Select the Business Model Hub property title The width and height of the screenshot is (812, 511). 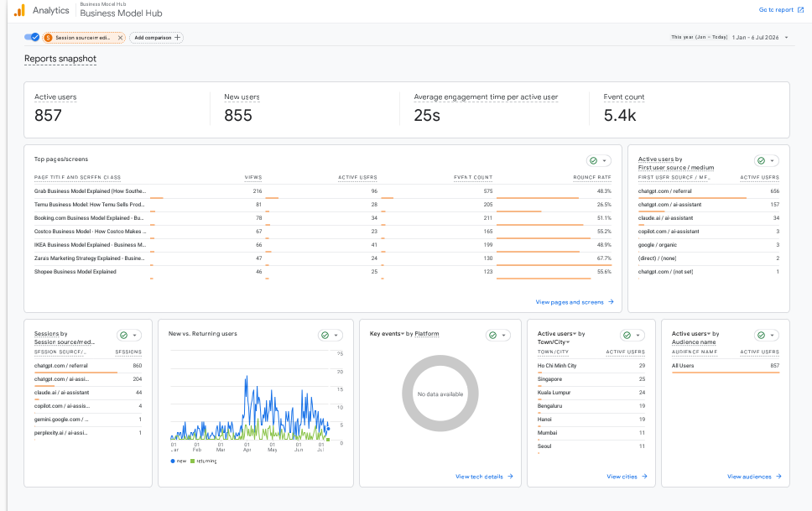tap(121, 13)
